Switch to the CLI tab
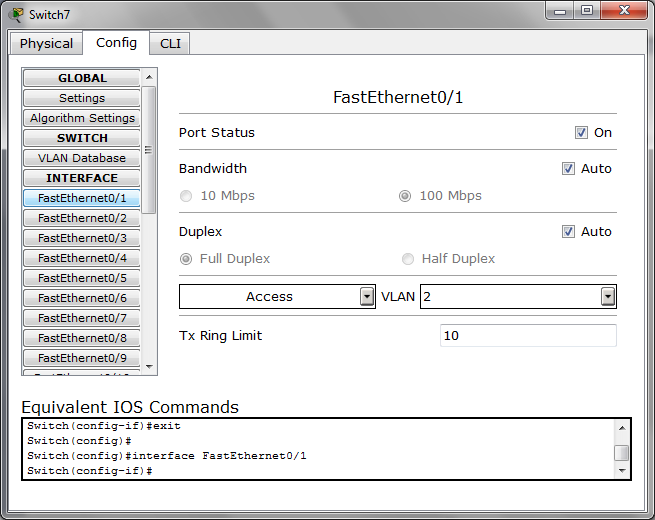The image size is (655, 520). point(170,43)
